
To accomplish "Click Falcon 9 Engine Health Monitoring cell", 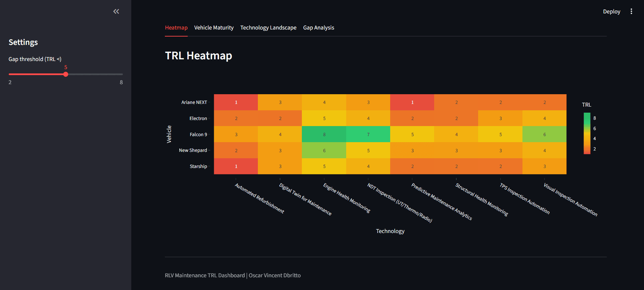I will 324,134.
